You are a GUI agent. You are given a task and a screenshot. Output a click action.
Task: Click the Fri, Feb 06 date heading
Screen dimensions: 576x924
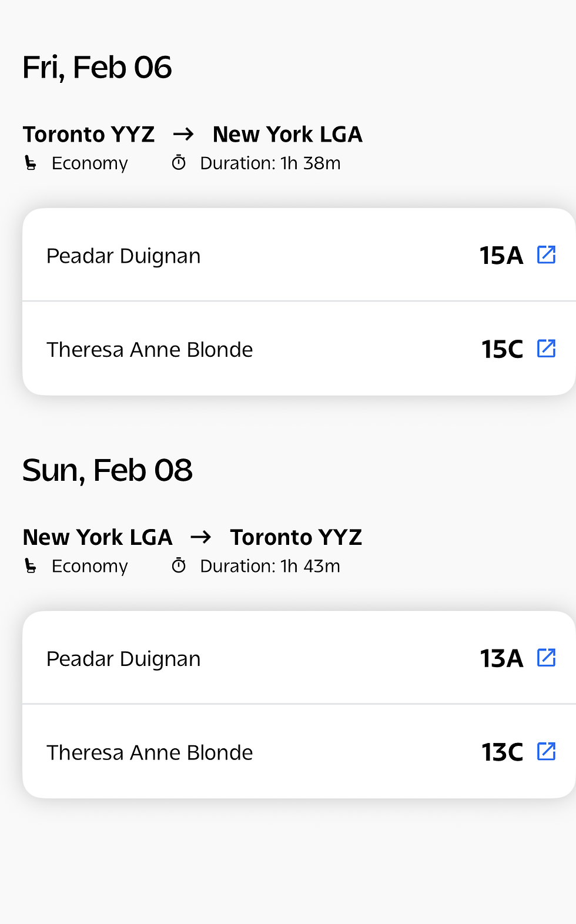(97, 67)
